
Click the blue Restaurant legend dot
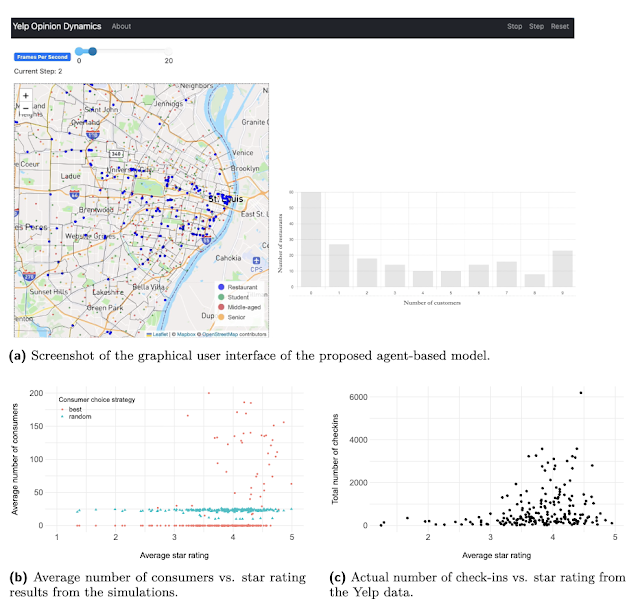[221, 287]
